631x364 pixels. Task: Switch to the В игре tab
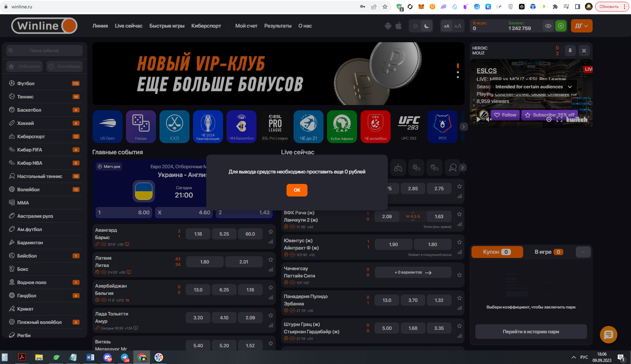click(x=549, y=252)
